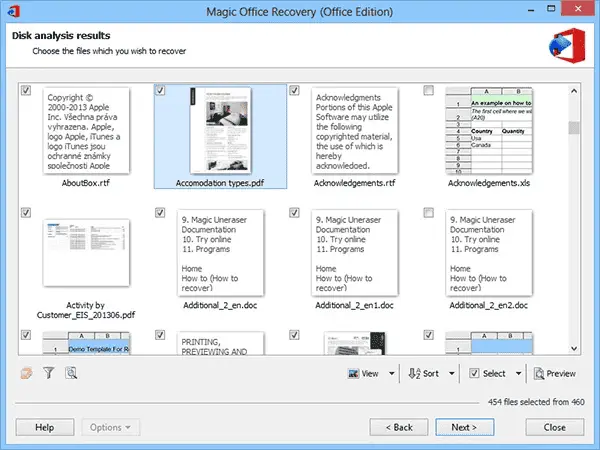Click the Help button
The image size is (600, 450).
[x=45, y=427]
